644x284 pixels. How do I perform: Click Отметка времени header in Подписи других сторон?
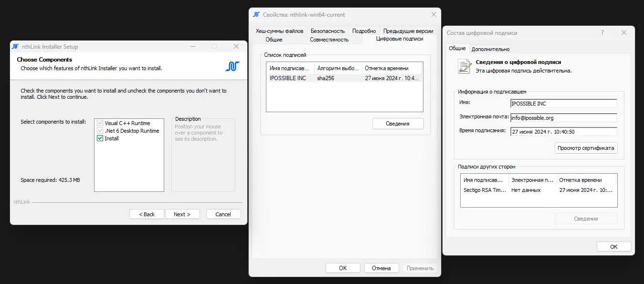(586, 180)
